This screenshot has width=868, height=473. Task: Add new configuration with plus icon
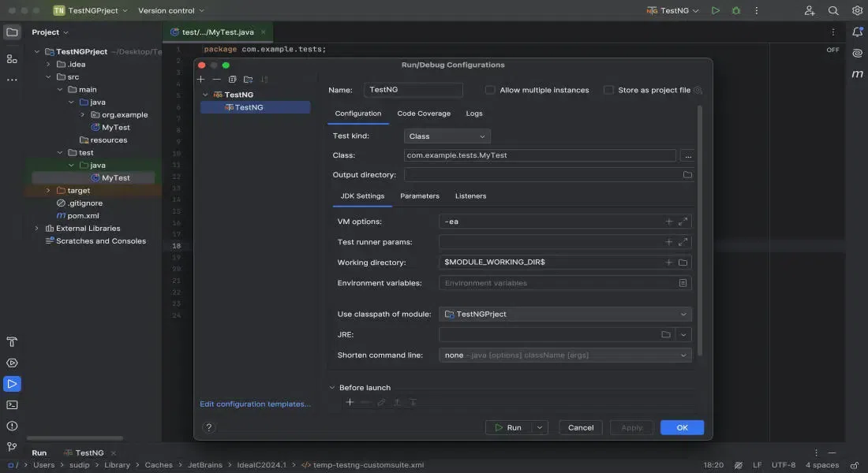point(200,79)
